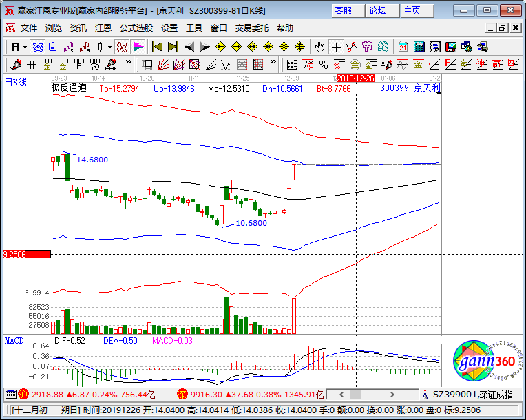The height and width of the screenshot is (420, 526).
Task: Click the 2019-12-26 date marker
Action: pos(355,78)
